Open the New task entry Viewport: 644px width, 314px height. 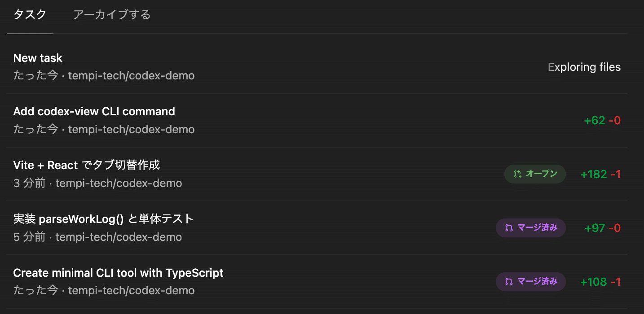coord(38,58)
